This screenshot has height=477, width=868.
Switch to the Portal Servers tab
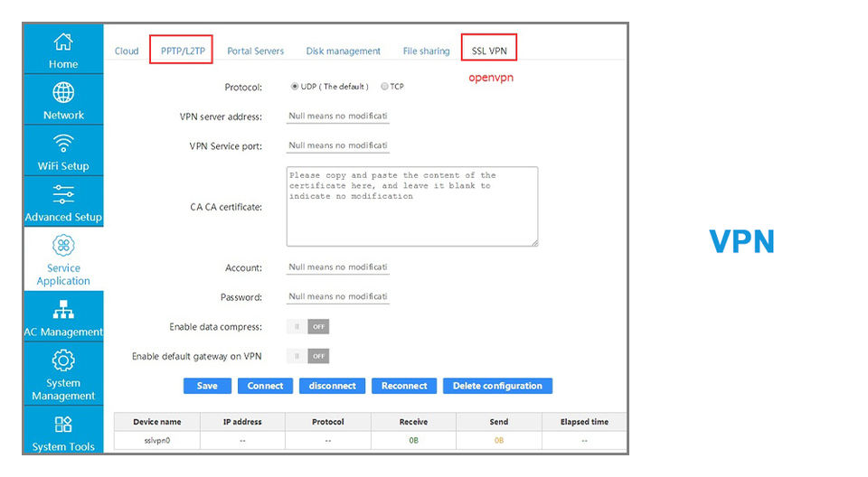[255, 51]
